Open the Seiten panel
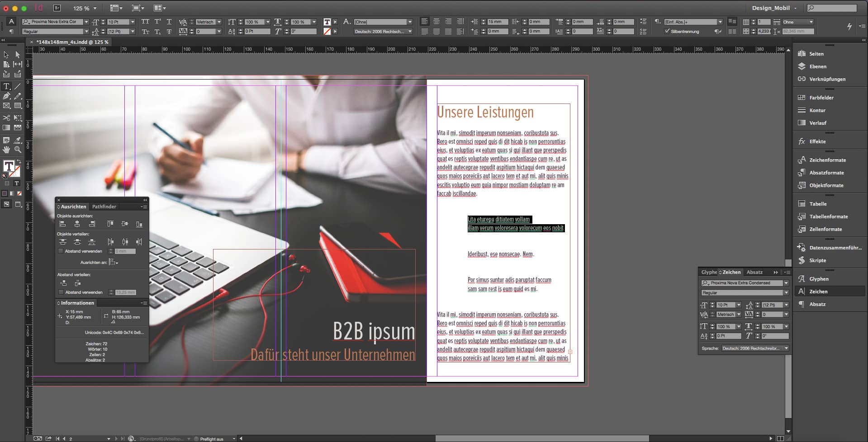The image size is (868, 442). pyautogui.click(x=816, y=54)
